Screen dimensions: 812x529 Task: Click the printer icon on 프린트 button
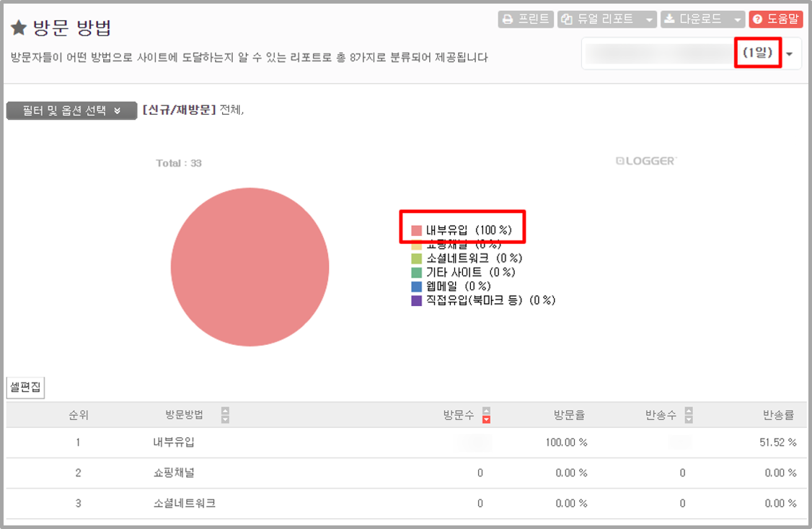(x=508, y=19)
